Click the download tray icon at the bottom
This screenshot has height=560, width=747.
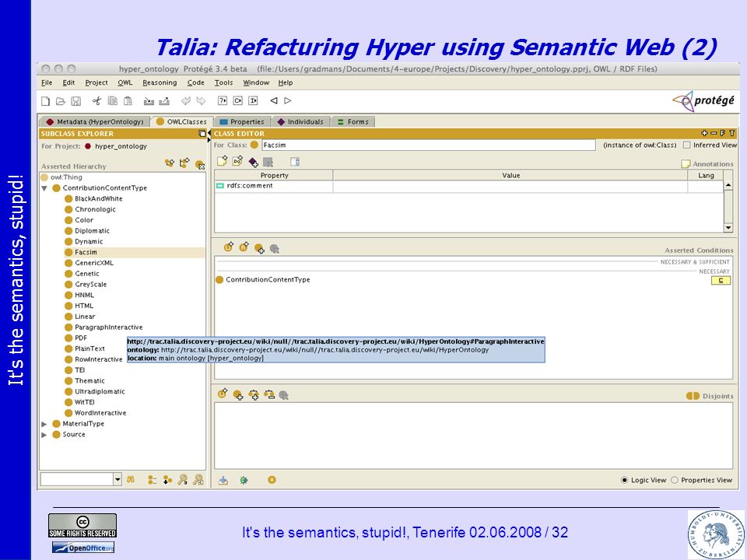[223, 480]
